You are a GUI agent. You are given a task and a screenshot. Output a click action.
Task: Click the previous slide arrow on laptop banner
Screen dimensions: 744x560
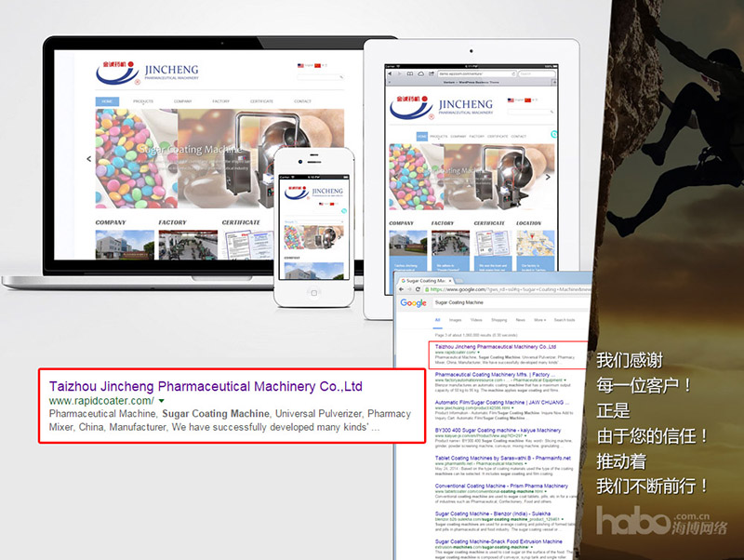point(89,159)
